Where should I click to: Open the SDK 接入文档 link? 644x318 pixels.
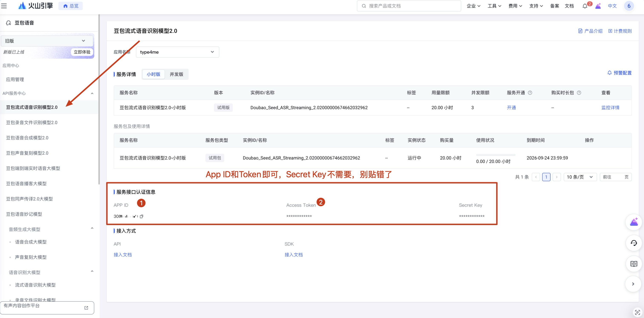tap(293, 255)
